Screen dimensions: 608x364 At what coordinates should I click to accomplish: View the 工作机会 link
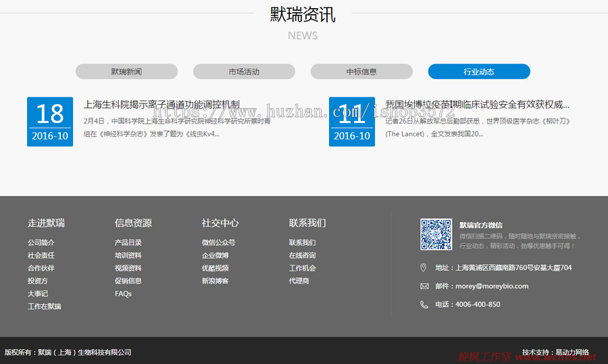click(302, 268)
